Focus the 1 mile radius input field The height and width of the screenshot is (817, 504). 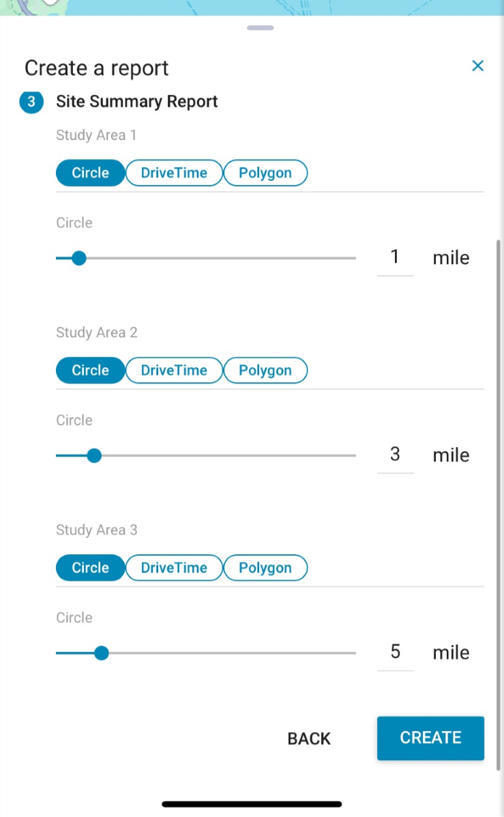tap(395, 257)
